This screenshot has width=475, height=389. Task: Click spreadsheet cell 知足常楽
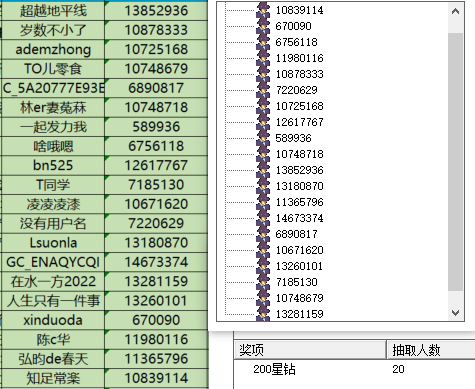53,378
